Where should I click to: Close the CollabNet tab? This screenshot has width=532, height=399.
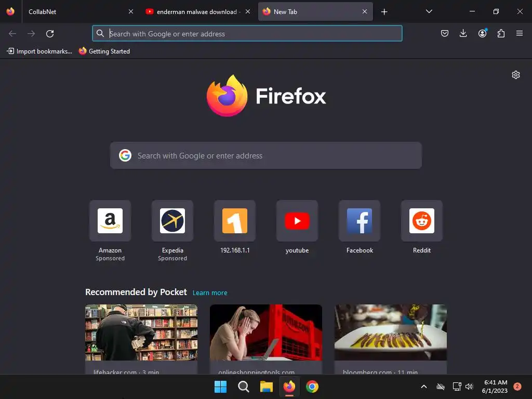pyautogui.click(x=130, y=11)
